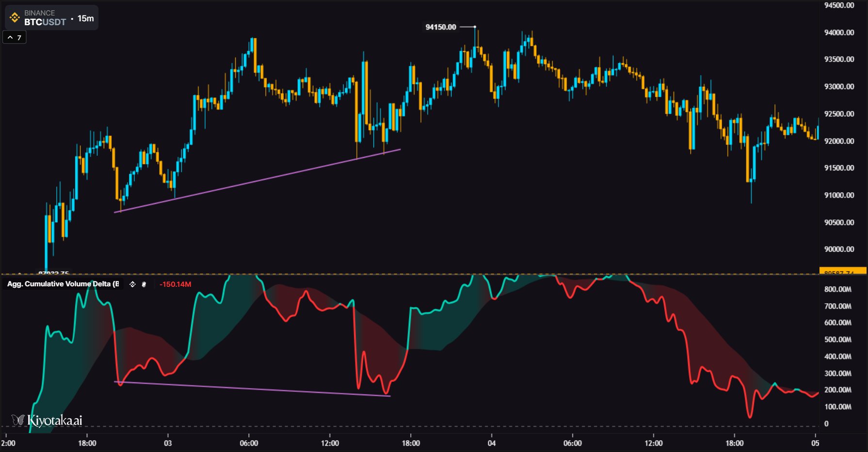Click the 800.00M CVD axis label
The width and height of the screenshot is (868, 452).
click(x=838, y=289)
